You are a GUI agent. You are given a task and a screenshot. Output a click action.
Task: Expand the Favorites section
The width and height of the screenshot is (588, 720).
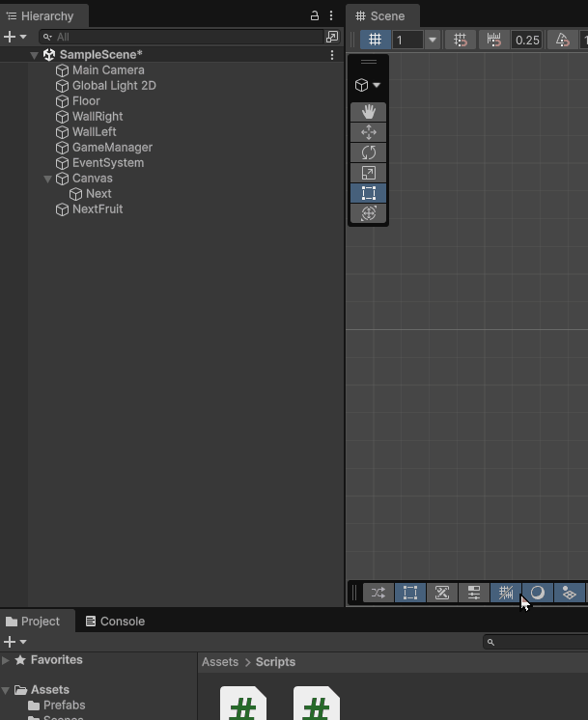6,660
